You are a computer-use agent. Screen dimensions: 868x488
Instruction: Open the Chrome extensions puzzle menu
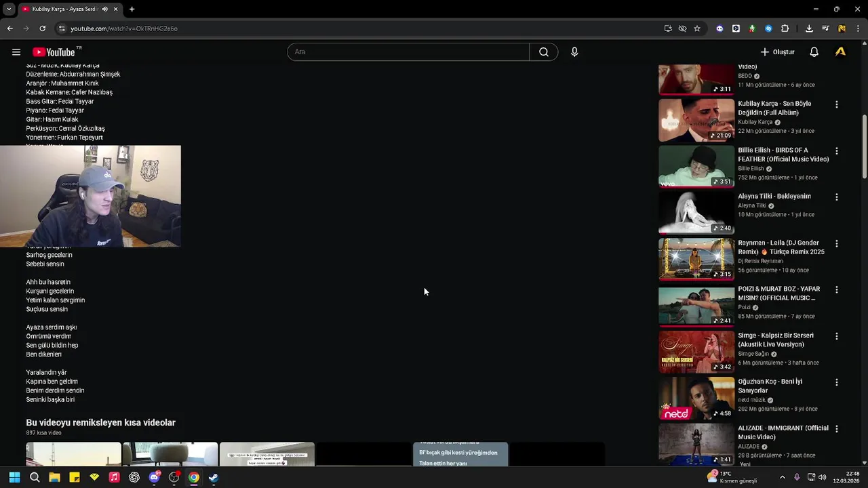(785, 28)
